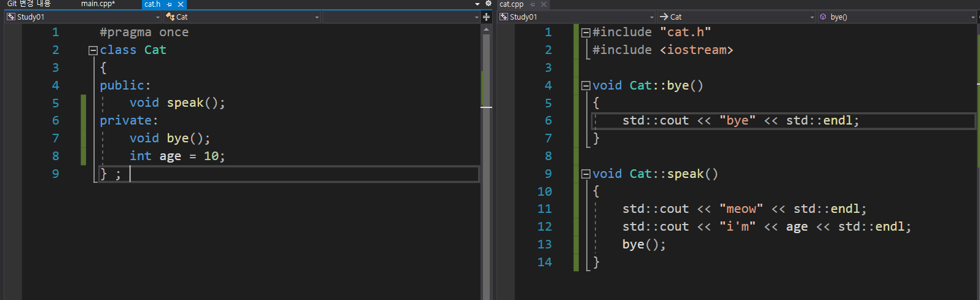Select the cat.h tab

coord(152,4)
